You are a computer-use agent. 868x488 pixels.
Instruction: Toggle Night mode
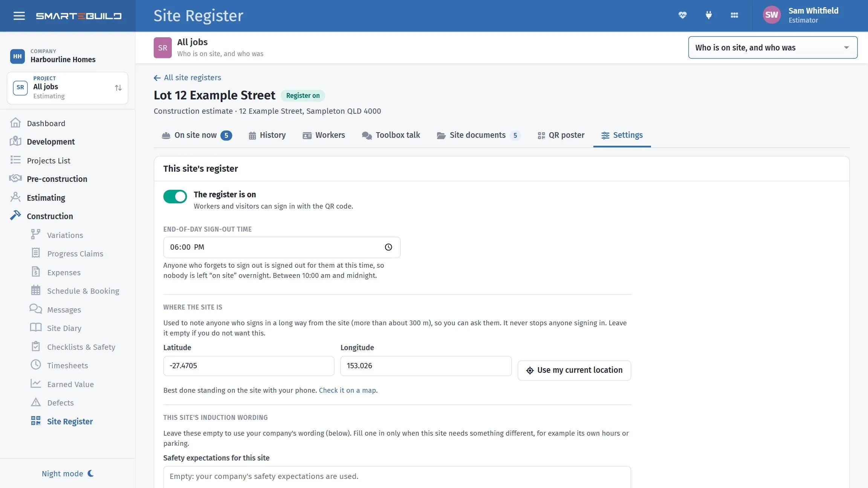(x=68, y=473)
